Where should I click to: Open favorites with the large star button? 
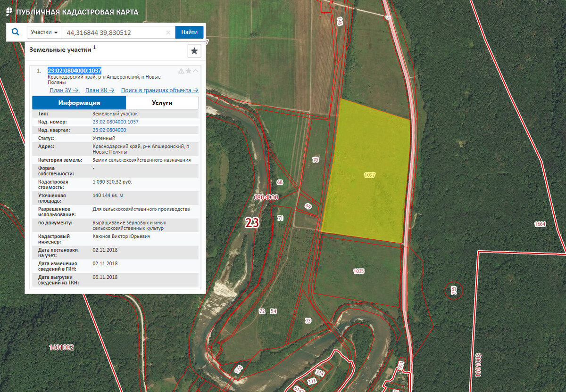(x=194, y=51)
